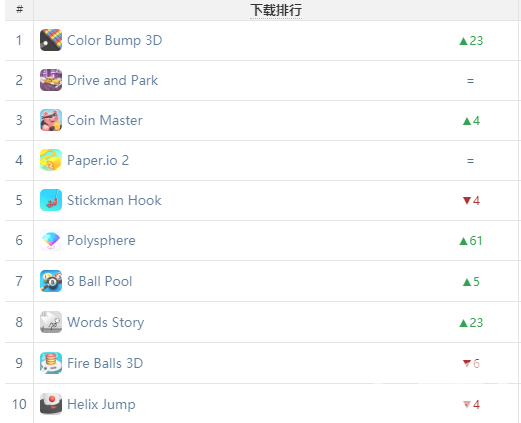The height and width of the screenshot is (423, 521).
Task: Click the Color Bump 3D app icon
Action: (51, 40)
